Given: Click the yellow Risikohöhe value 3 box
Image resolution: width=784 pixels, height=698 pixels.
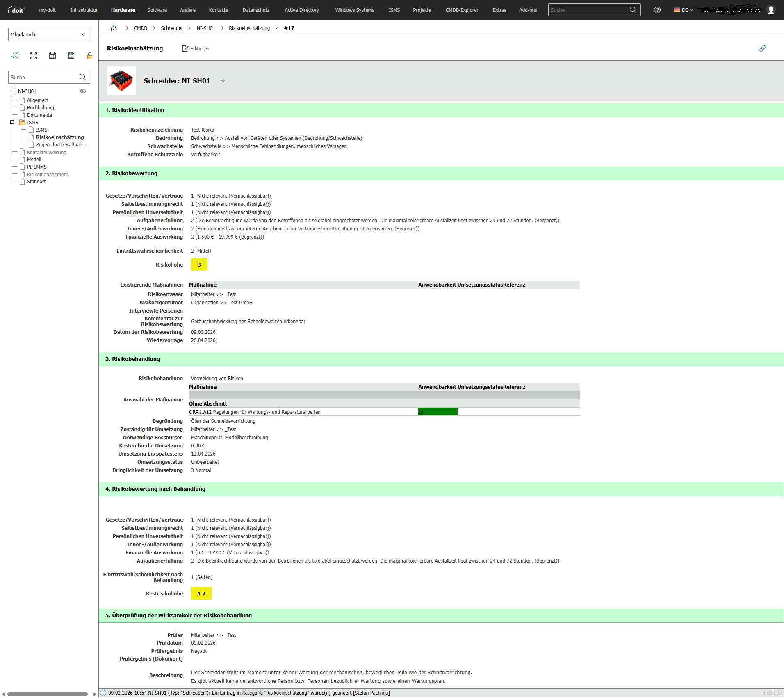Looking at the screenshot, I should (199, 265).
